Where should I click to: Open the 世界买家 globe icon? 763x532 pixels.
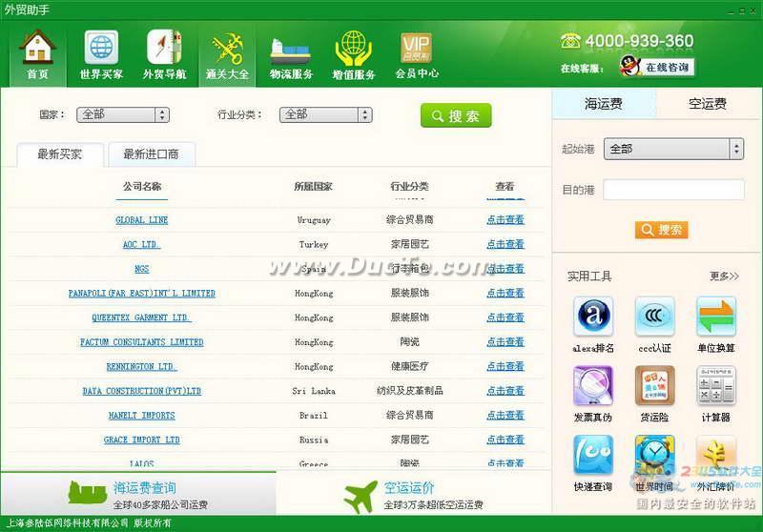point(101,48)
